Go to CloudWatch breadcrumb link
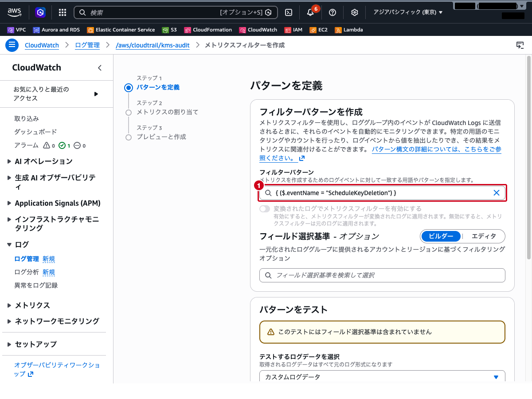Image resolution: width=532 pixels, height=399 pixels. [42, 45]
